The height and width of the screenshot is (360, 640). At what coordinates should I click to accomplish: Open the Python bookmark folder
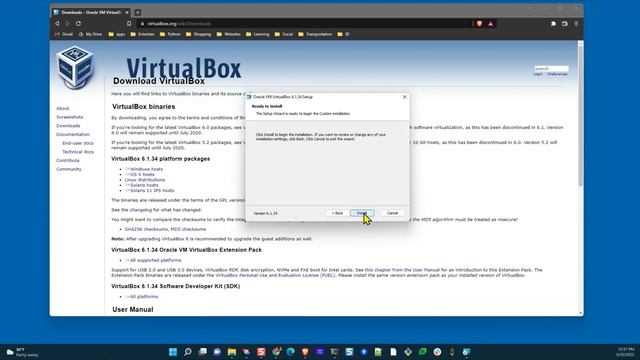point(170,34)
